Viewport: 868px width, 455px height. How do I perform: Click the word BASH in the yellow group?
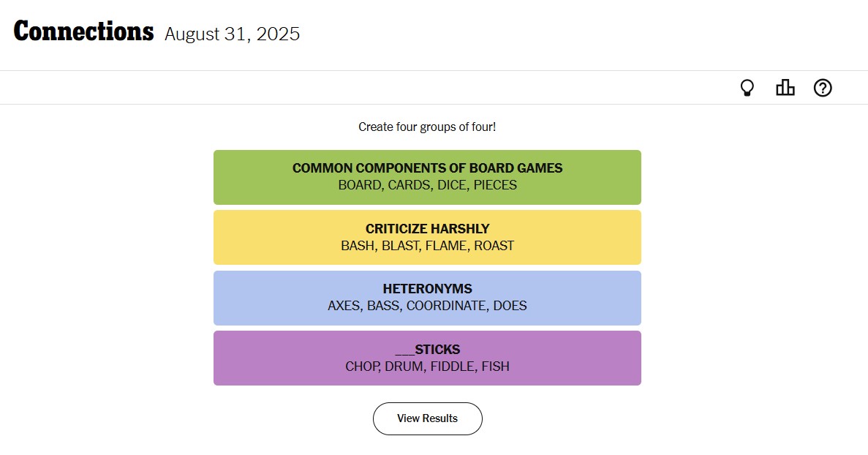point(358,246)
